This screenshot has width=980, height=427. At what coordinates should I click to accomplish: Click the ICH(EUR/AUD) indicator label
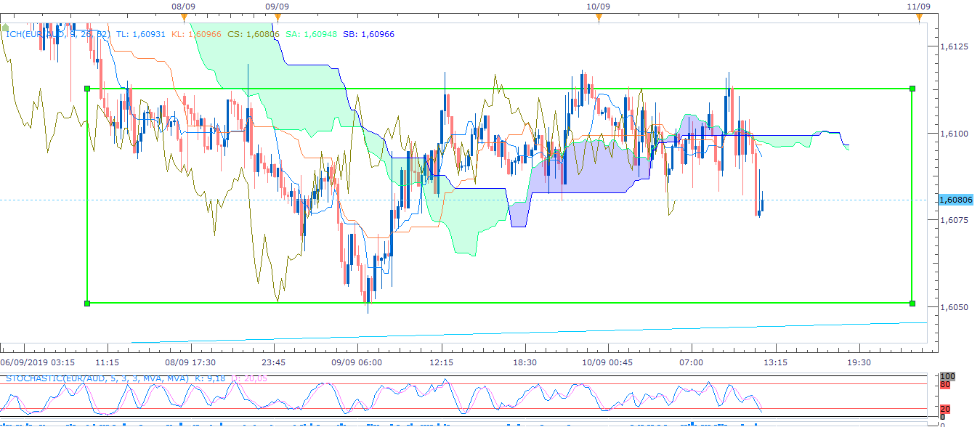tap(57, 33)
